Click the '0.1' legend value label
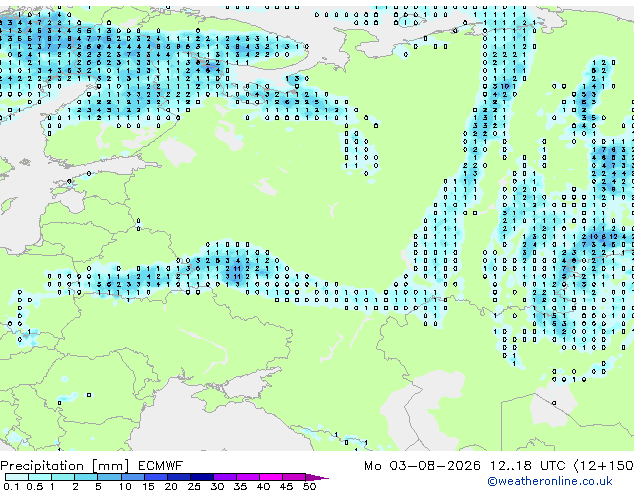Screen dimensions: 634x490 pos(11,486)
